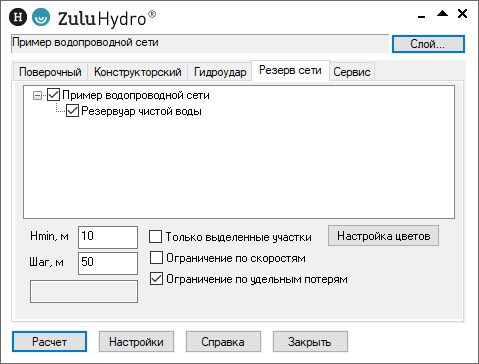Screen dimensions: 479x364
Task: Open the Сервис tab
Action: click(352, 72)
